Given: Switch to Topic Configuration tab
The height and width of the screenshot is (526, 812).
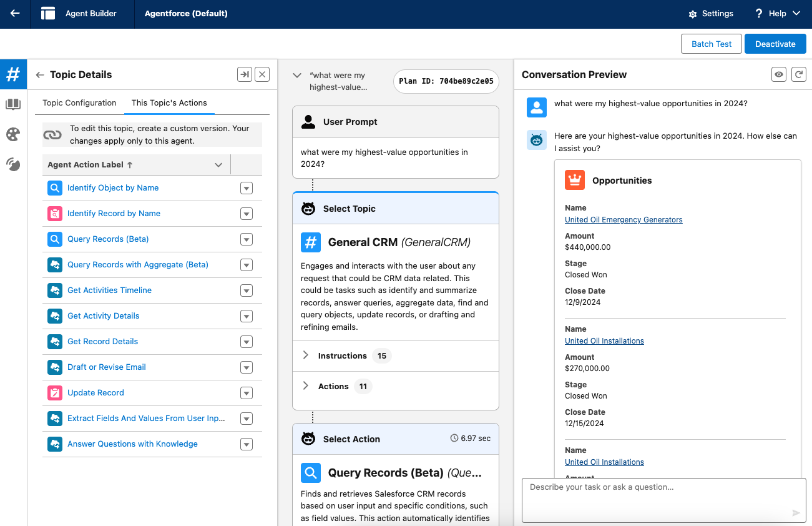Looking at the screenshot, I should (79, 103).
